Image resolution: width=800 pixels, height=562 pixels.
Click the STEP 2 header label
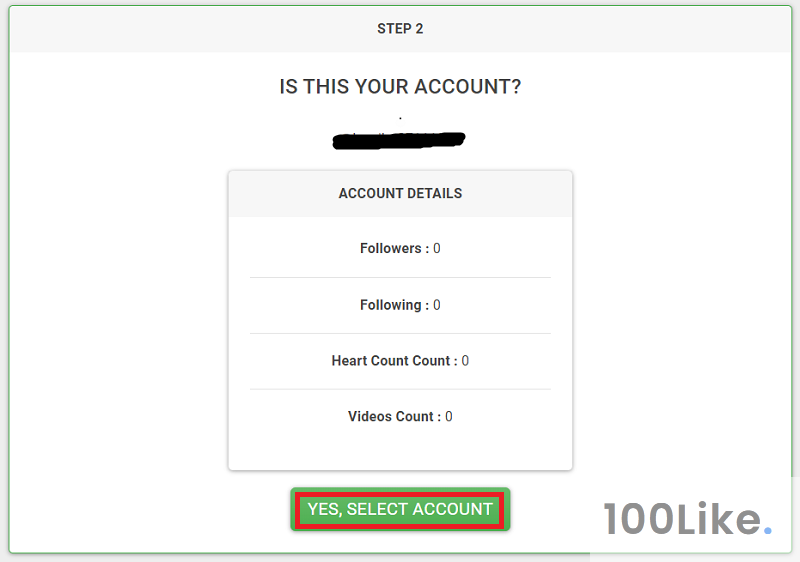click(x=400, y=29)
